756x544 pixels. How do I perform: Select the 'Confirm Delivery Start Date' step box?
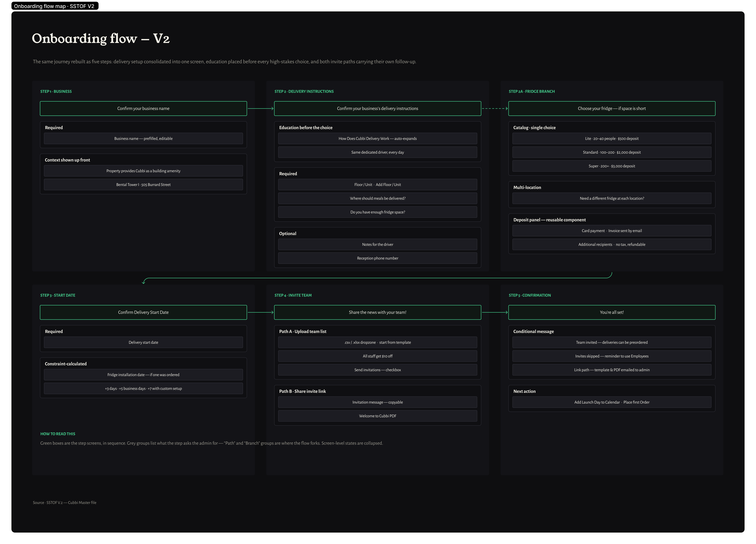pyautogui.click(x=143, y=312)
